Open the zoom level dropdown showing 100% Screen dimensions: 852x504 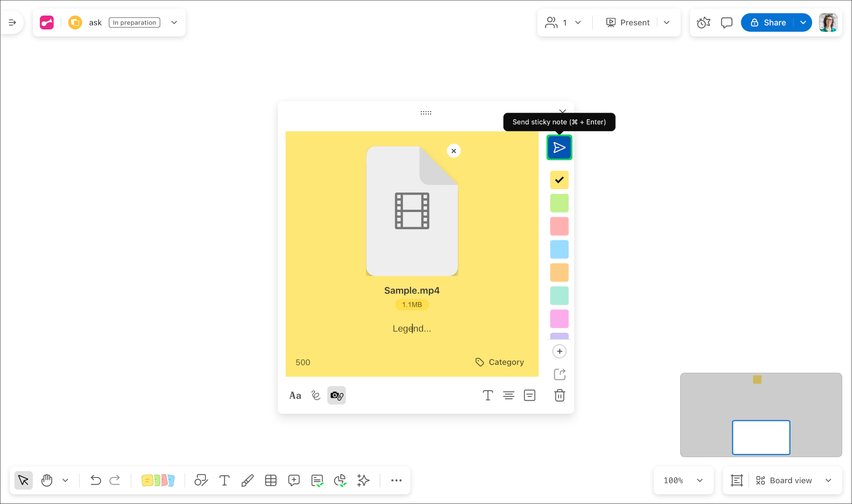pos(683,480)
